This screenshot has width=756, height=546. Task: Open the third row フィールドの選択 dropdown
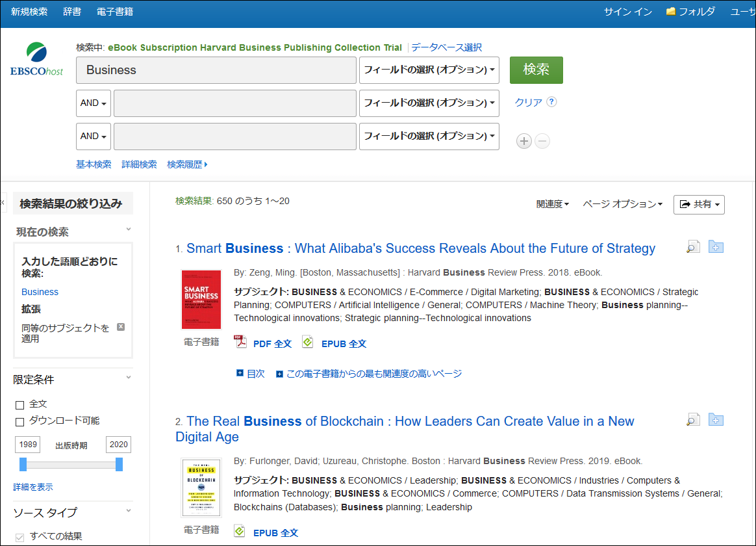429,136
